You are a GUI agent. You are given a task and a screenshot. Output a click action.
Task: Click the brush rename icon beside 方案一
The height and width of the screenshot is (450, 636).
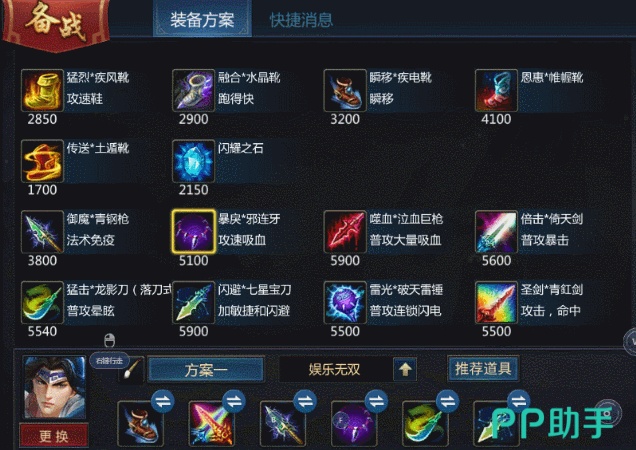(131, 370)
